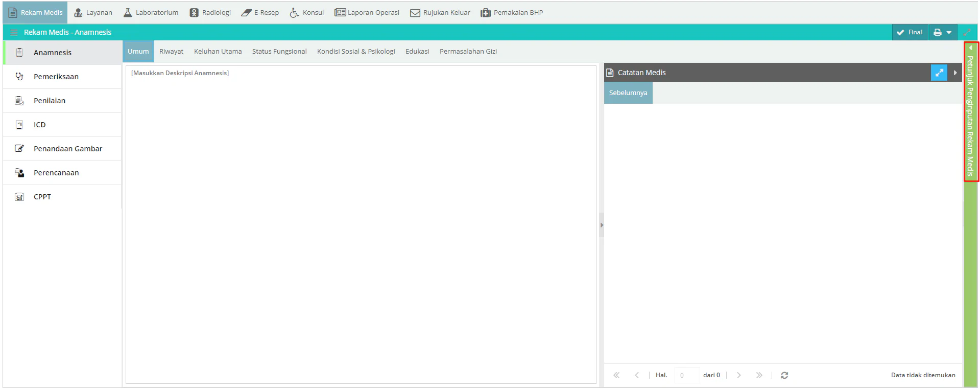This screenshot has width=980, height=390.
Task: Click the Rekam Medis document icon
Action: point(13,12)
